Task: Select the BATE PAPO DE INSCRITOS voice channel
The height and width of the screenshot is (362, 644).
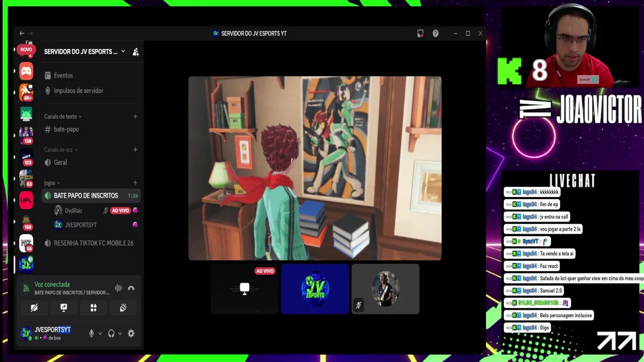Action: click(x=91, y=196)
